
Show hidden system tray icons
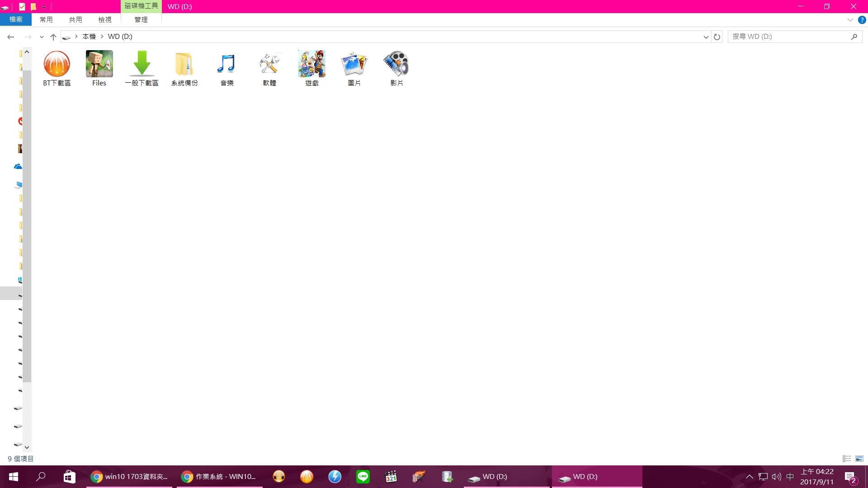(749, 477)
